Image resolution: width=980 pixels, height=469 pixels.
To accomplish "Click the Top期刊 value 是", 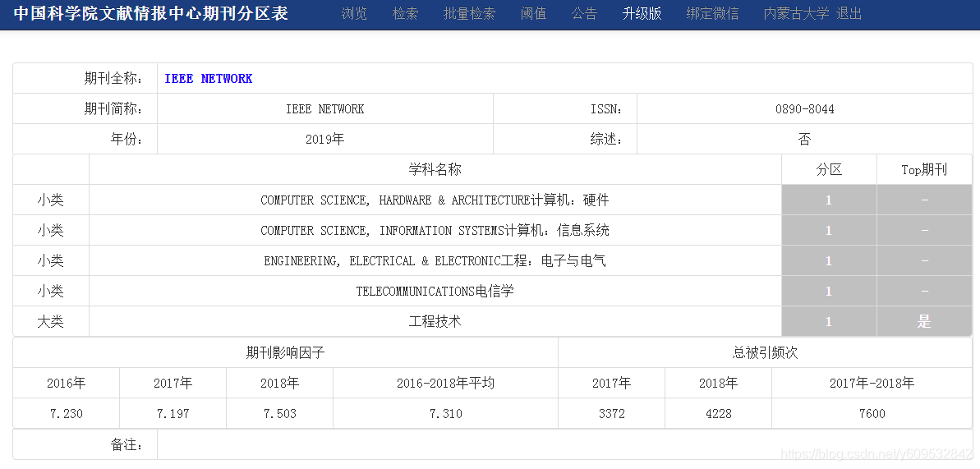I will 924,321.
